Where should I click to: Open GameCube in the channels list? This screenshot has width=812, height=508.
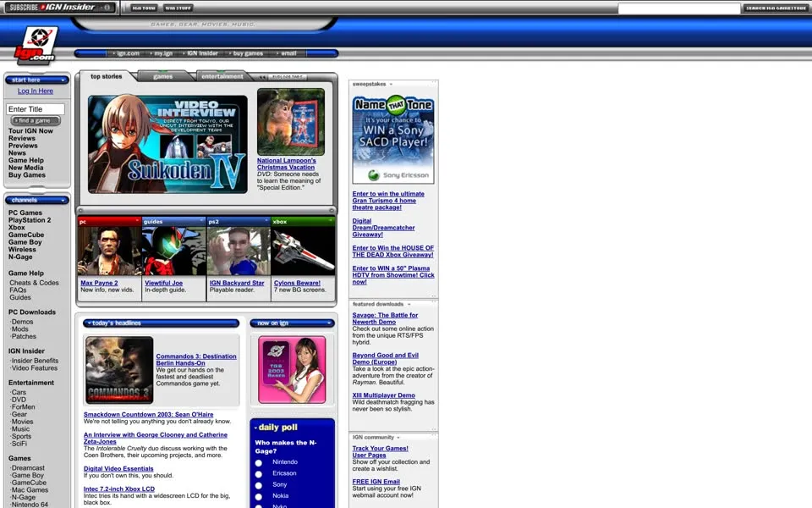[26, 235]
